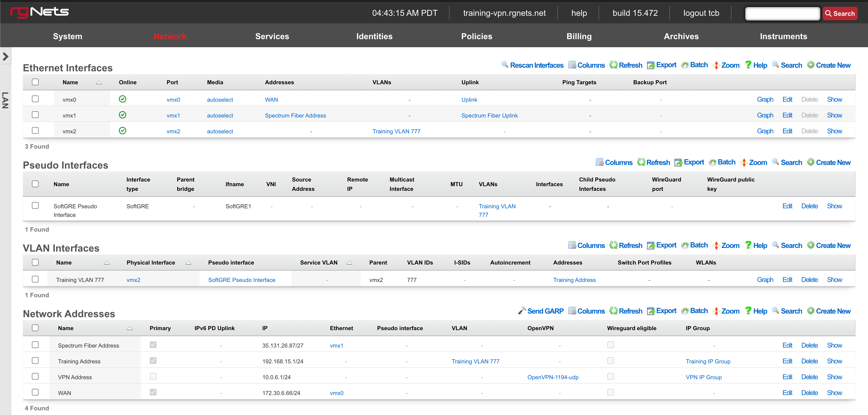
Task: Sort Network Addresses by Name arrow
Action: pyautogui.click(x=130, y=328)
